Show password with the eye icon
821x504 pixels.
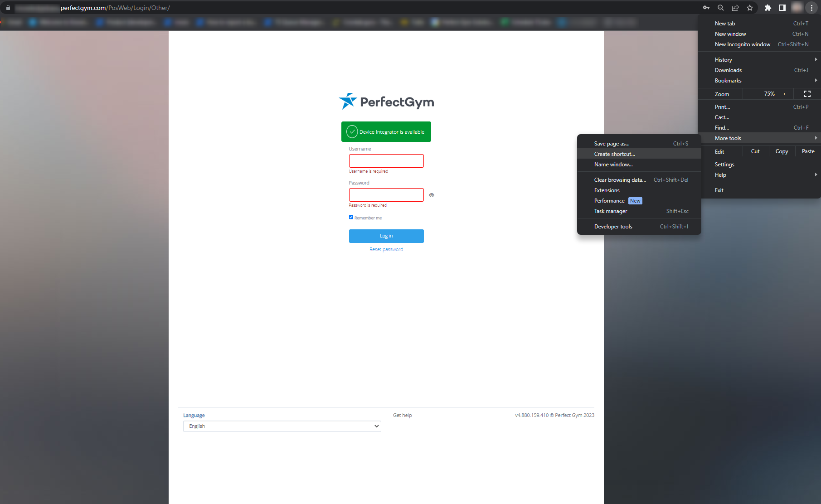pyautogui.click(x=432, y=195)
